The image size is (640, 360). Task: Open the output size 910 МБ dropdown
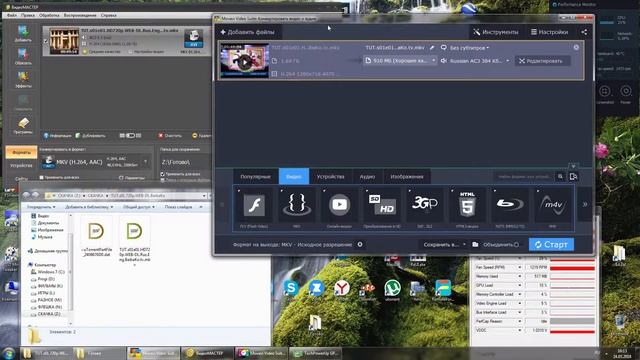click(x=400, y=60)
